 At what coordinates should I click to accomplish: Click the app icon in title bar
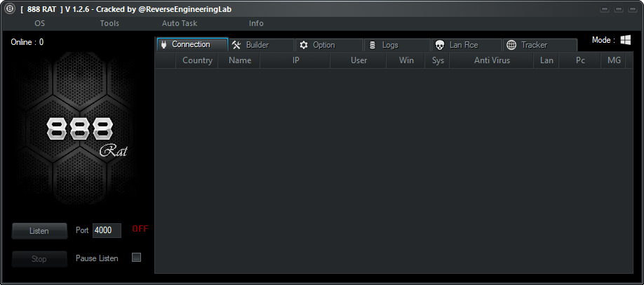tap(10, 8)
